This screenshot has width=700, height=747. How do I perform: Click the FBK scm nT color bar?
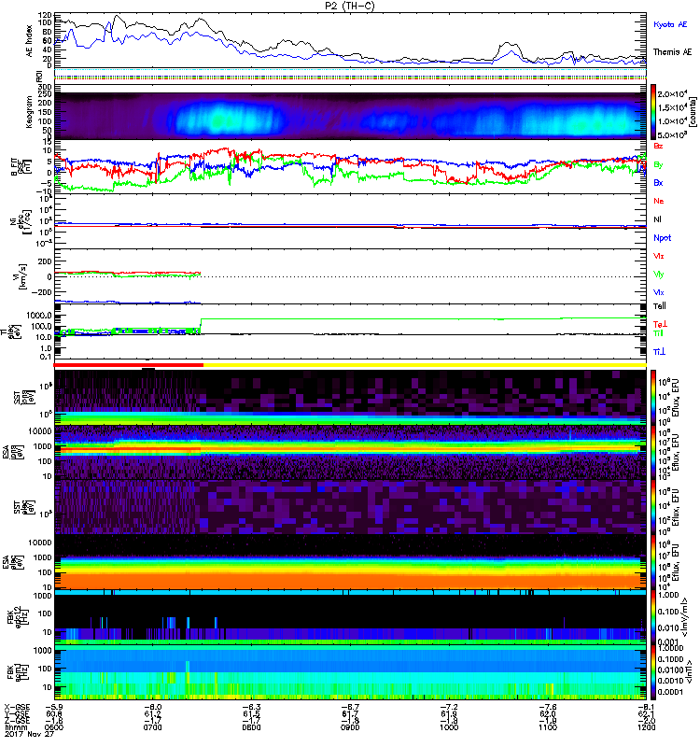653,672
